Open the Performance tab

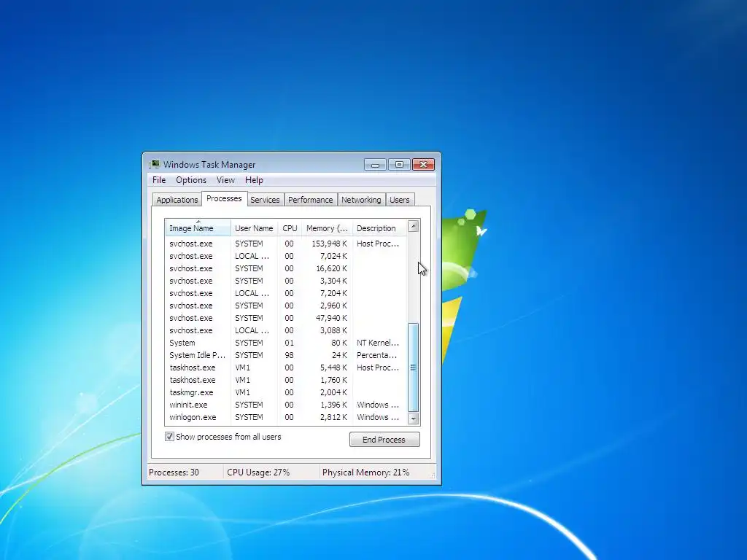coord(310,200)
